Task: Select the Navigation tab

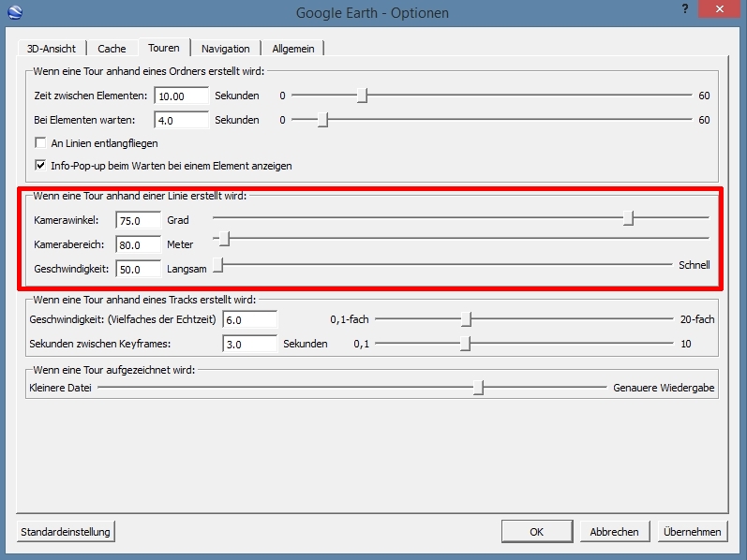Action: click(225, 49)
